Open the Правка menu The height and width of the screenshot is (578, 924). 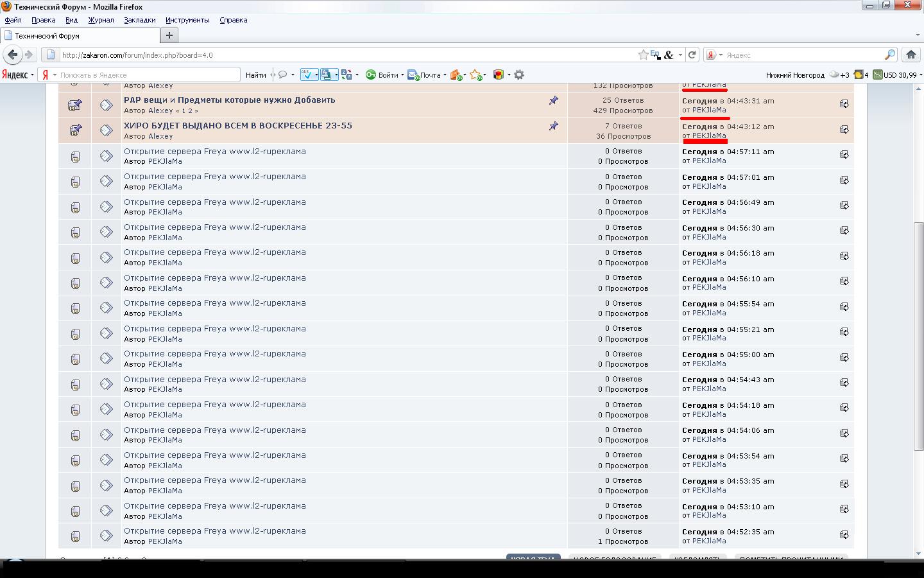pyautogui.click(x=44, y=20)
